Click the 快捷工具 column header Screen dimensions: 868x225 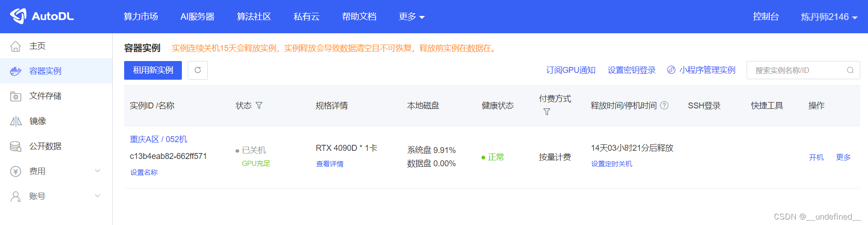pyautogui.click(x=767, y=106)
